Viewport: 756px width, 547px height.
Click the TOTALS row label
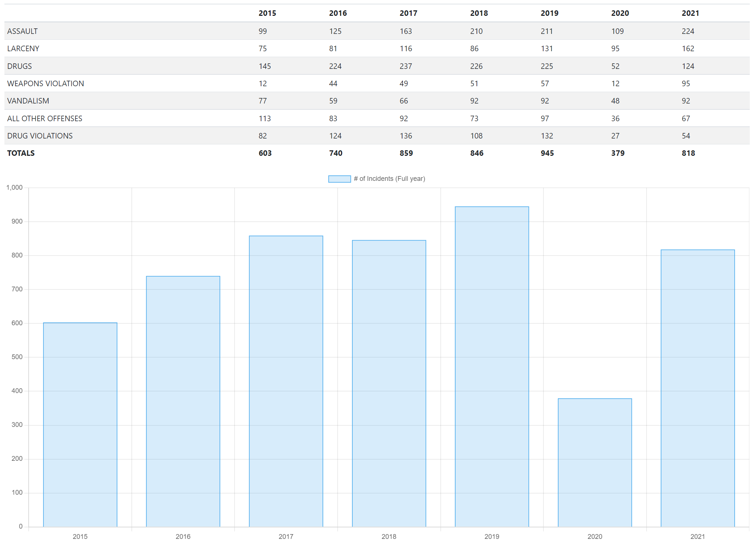pos(21,153)
